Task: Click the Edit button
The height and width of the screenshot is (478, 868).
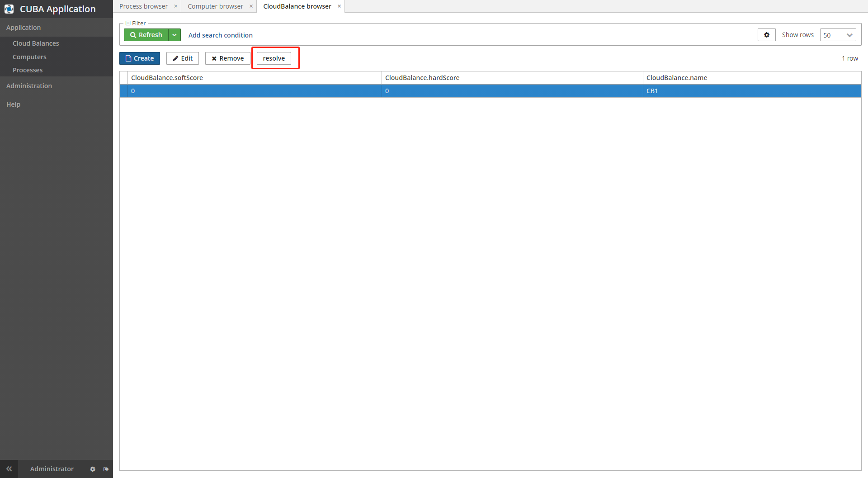Action: tap(183, 58)
